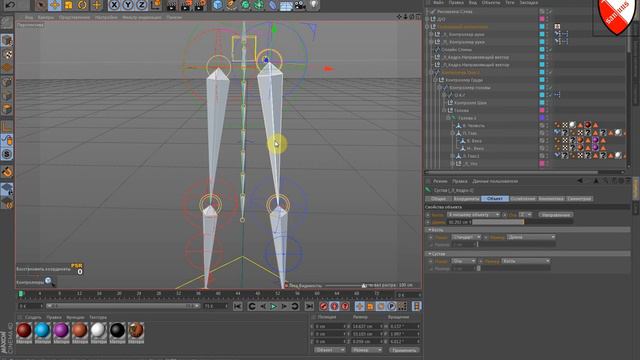The height and width of the screenshot is (360, 640).
Task: Open the Render Settings icon
Action: 200,5
